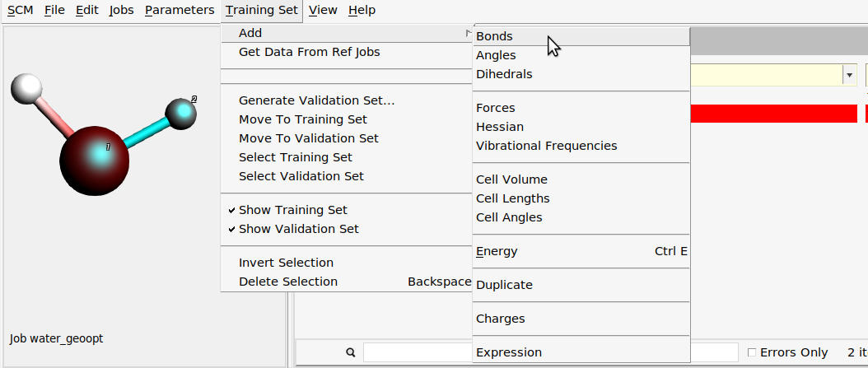This screenshot has height=368, width=868.
Task: Expand the Add submenu
Action: pyautogui.click(x=250, y=33)
